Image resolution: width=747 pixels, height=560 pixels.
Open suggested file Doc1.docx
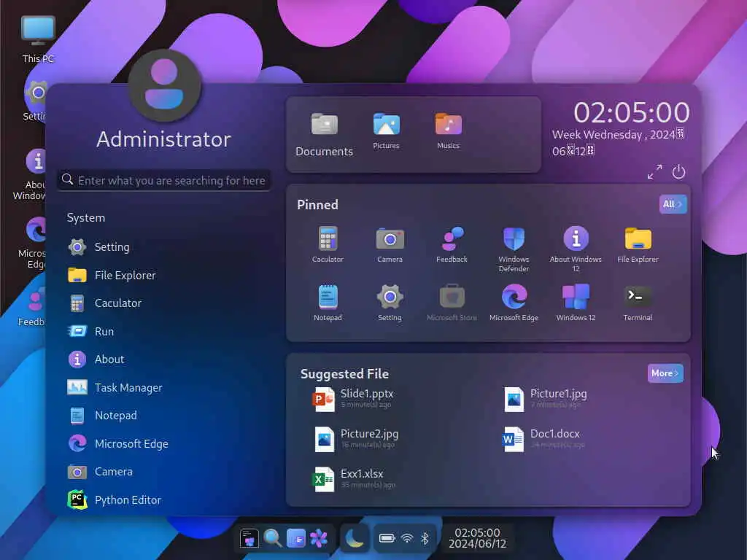tap(543, 439)
